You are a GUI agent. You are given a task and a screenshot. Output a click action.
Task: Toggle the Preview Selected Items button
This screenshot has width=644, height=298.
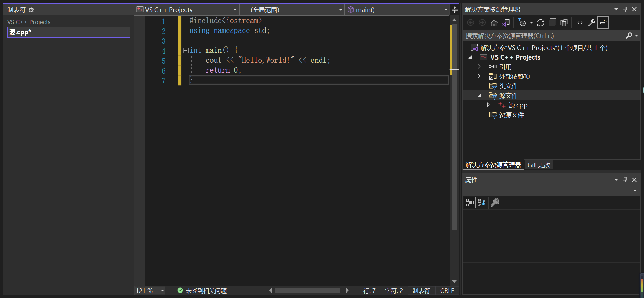[x=603, y=23]
